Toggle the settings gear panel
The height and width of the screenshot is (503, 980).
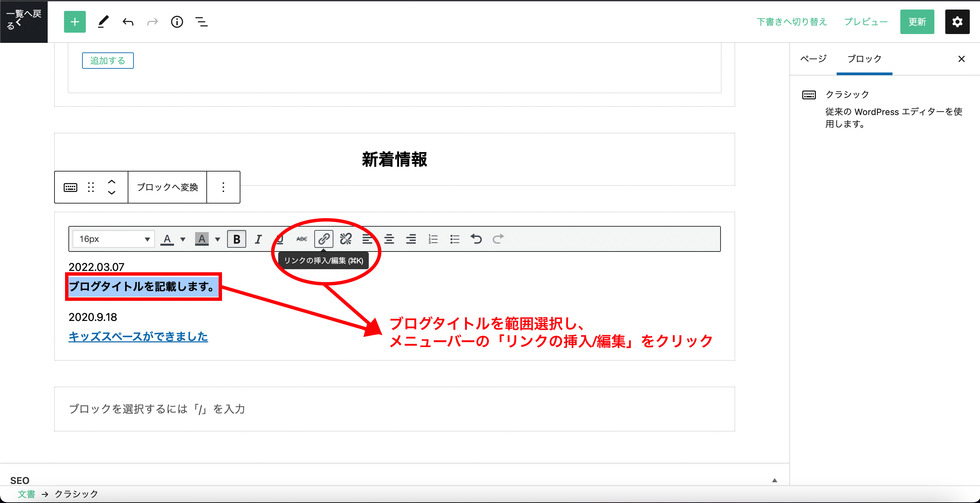click(x=957, y=22)
